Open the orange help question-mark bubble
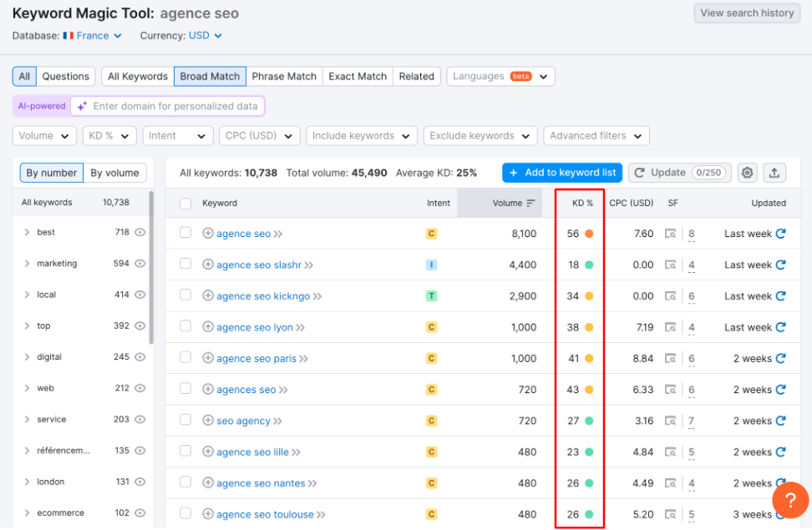The width and height of the screenshot is (812, 530). click(790, 500)
